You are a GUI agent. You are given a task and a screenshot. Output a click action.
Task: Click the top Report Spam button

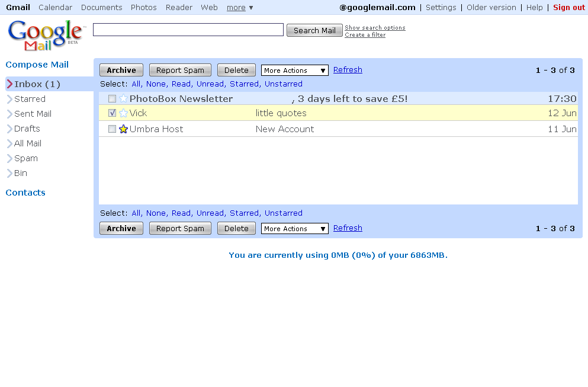[x=180, y=70]
